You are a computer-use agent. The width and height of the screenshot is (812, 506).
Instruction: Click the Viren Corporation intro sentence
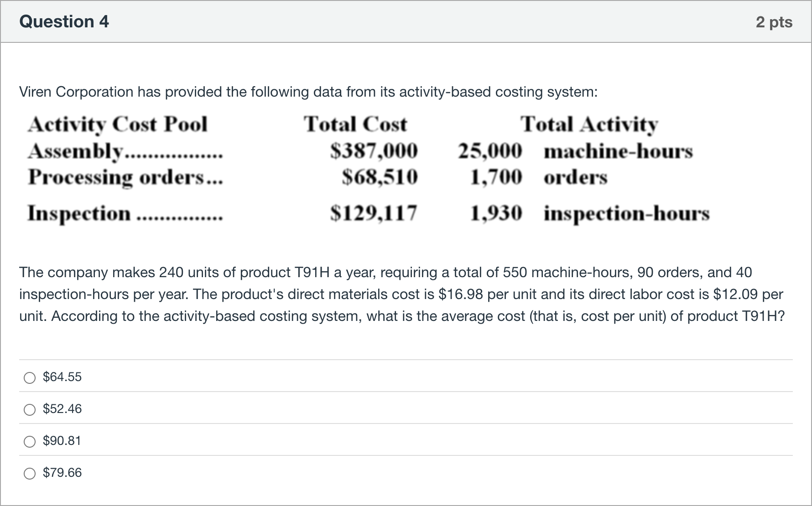(x=308, y=92)
